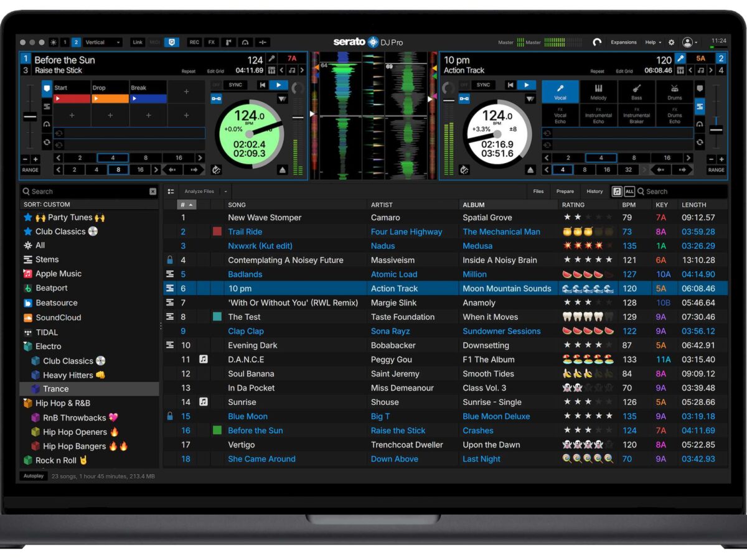Toggle deck 1 keylock blue button
Screen dimensions: 747x560
click(x=216, y=98)
